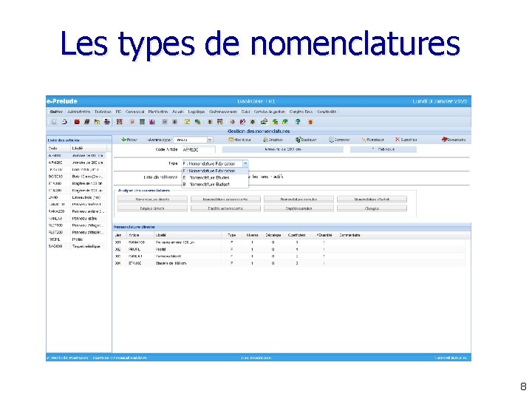This screenshot has width=532, height=399.
Task: Open the Contrôle de gestion menu
Action: coord(270,112)
